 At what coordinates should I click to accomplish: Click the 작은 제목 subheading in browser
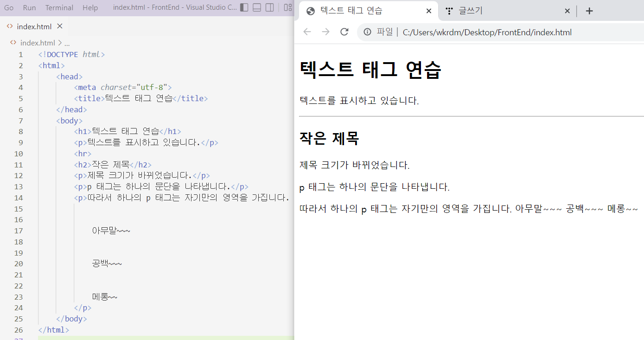[329, 138]
